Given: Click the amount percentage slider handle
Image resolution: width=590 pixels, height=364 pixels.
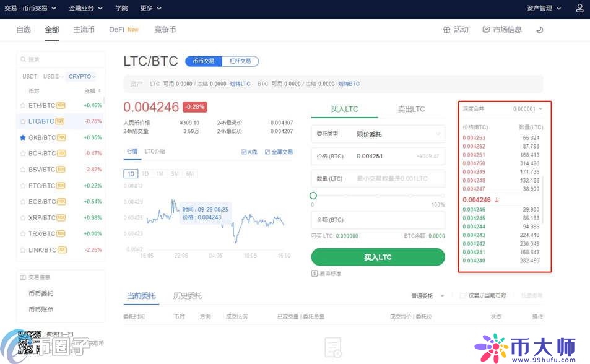Looking at the screenshot, I should [313, 196].
